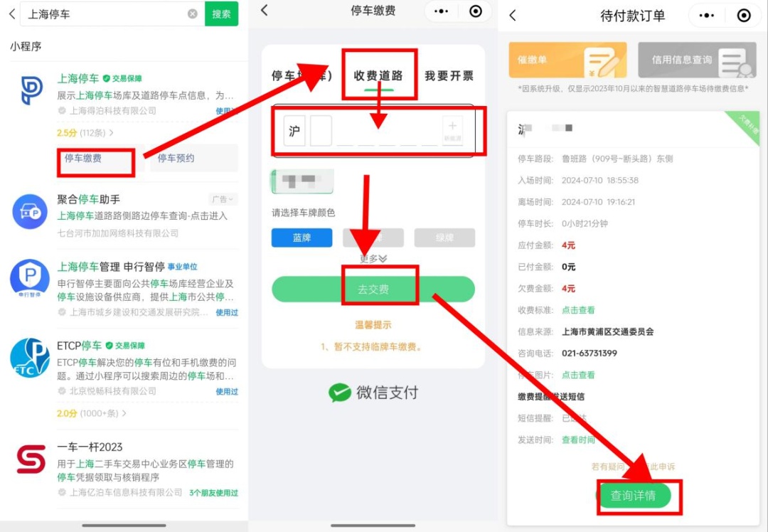Expand 更多 plate color options
This screenshot has width=768, height=532.
pyautogui.click(x=373, y=259)
